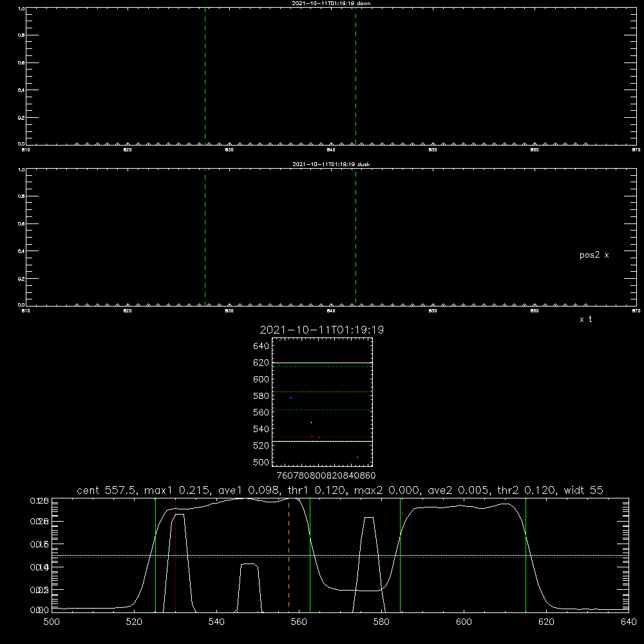This screenshot has width=644, height=644.
Task: Click the "560" y-axis label of scatter plot
Action: [x=261, y=412]
